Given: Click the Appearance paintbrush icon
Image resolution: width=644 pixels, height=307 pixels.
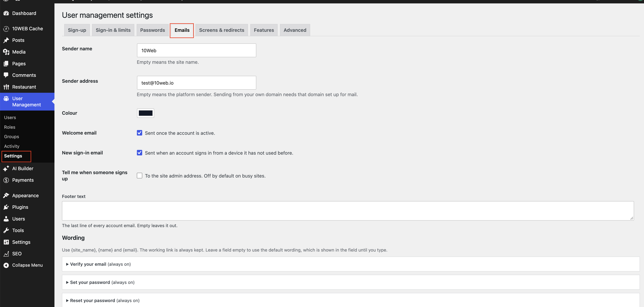Looking at the screenshot, I should (6, 195).
